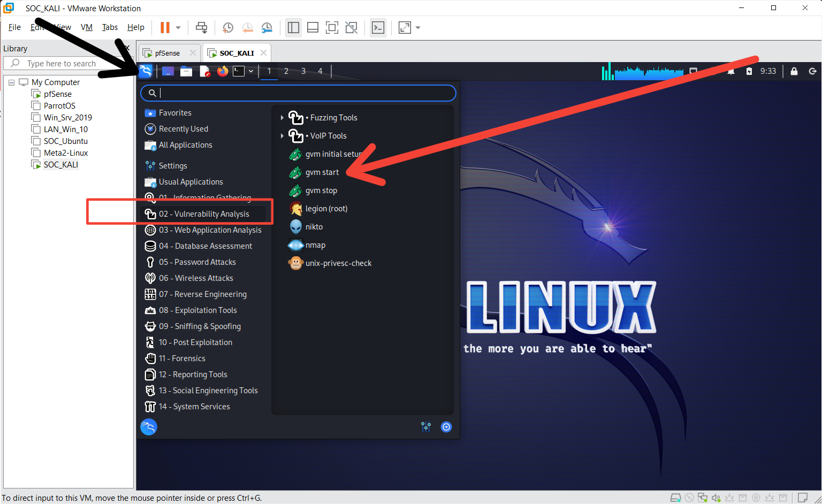This screenshot has width=822, height=504.
Task: Toggle the thumbnail bar view
Action: click(x=313, y=27)
